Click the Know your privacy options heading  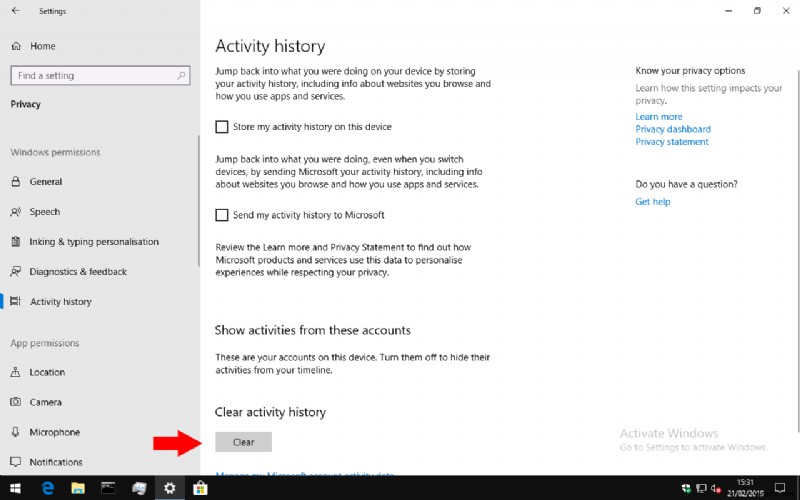click(690, 70)
